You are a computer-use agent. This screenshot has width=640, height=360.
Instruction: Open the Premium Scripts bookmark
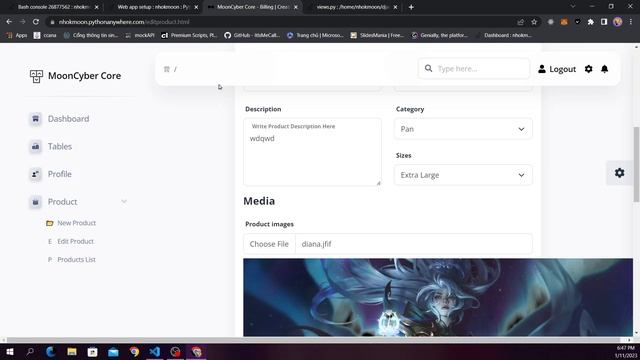pos(189,36)
